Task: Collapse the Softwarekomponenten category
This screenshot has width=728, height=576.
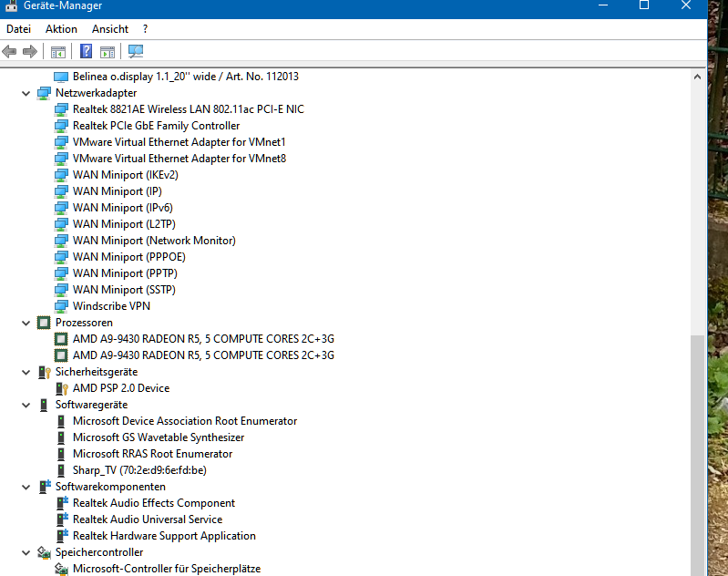Action: tap(26, 487)
